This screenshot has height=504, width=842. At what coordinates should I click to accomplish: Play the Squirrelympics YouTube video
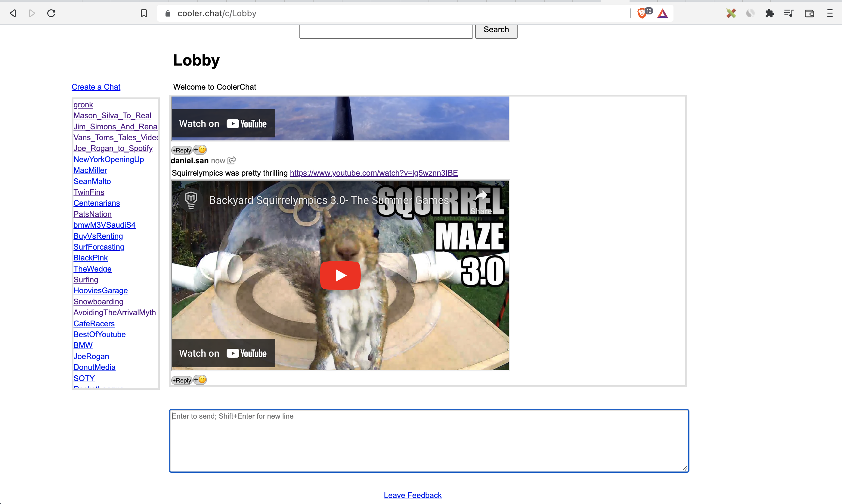tap(340, 275)
